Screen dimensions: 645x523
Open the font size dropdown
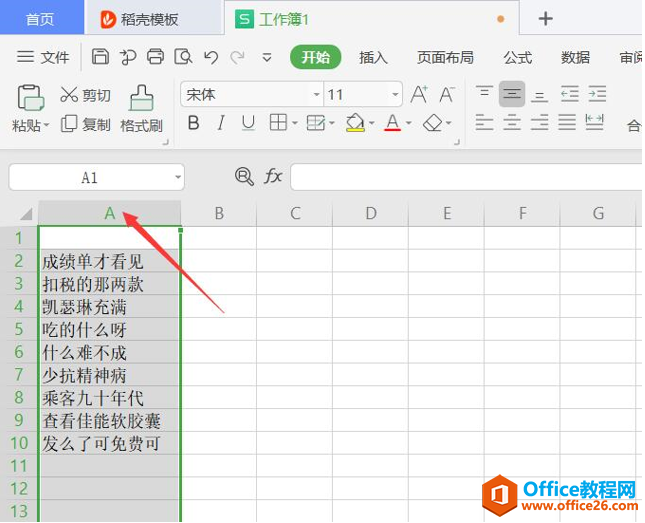coord(395,95)
